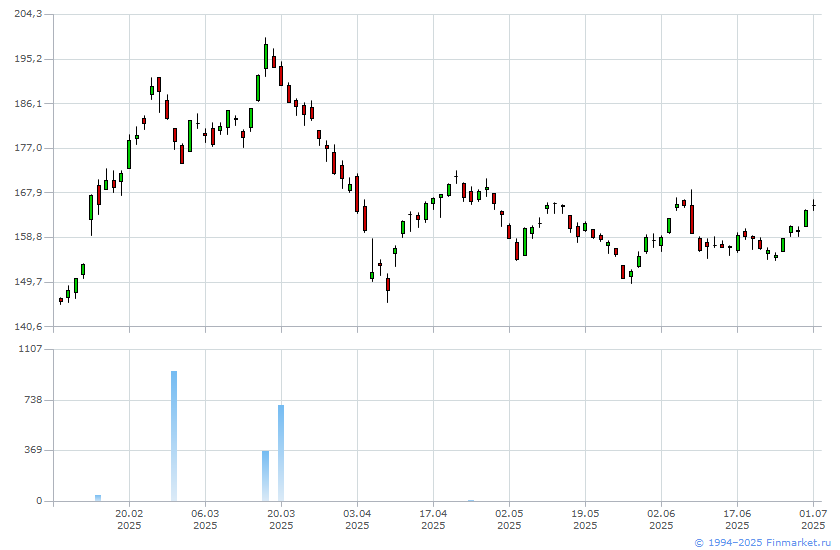The height and width of the screenshot is (550, 840).
Task: Click the 140,6 price axis label
Action: pos(28,326)
